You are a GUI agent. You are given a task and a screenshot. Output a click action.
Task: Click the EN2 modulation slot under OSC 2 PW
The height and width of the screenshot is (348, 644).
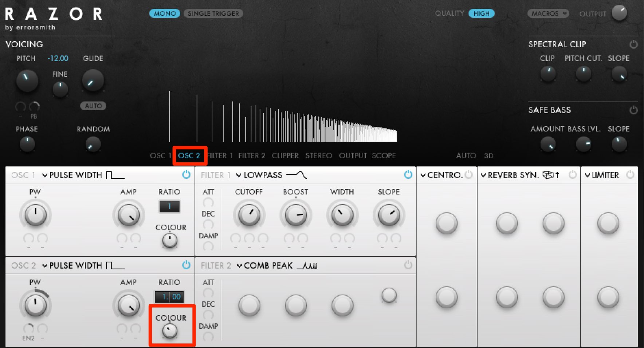point(28,328)
